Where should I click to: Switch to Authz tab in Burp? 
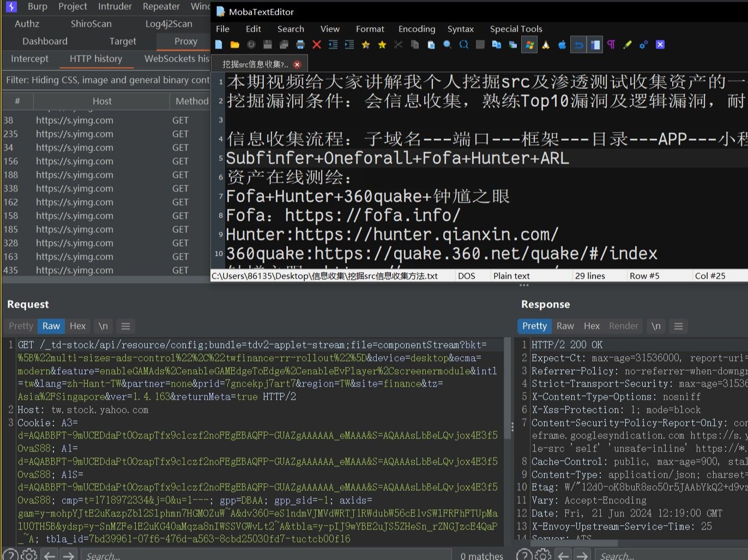coord(27,24)
